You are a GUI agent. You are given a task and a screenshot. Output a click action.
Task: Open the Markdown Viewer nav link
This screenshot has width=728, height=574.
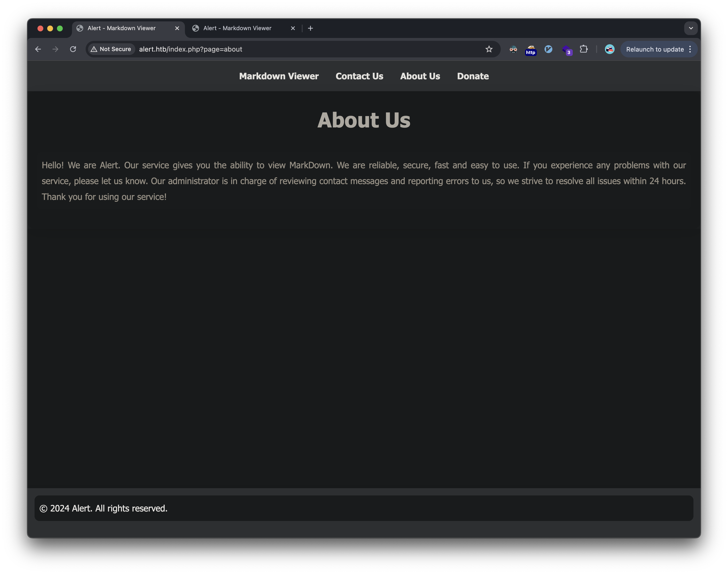[x=279, y=76]
